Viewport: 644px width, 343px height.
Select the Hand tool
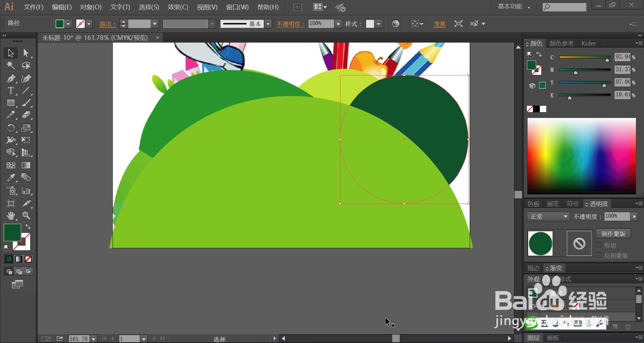10,216
